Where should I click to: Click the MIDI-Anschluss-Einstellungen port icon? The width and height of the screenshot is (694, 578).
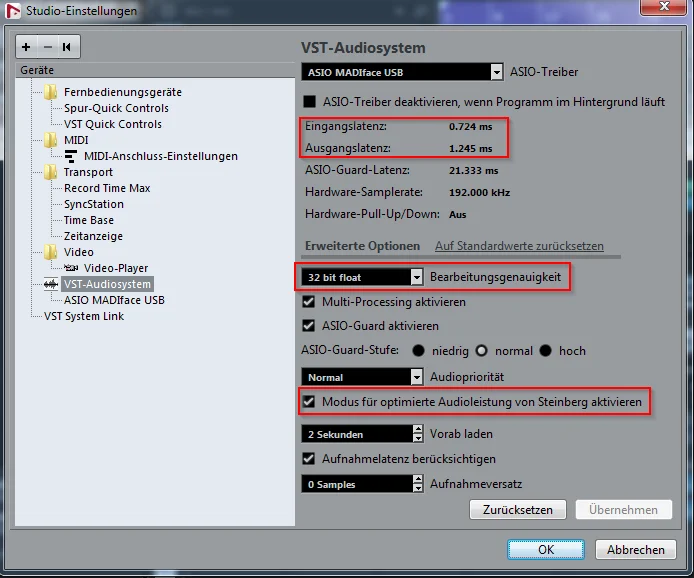[71, 156]
